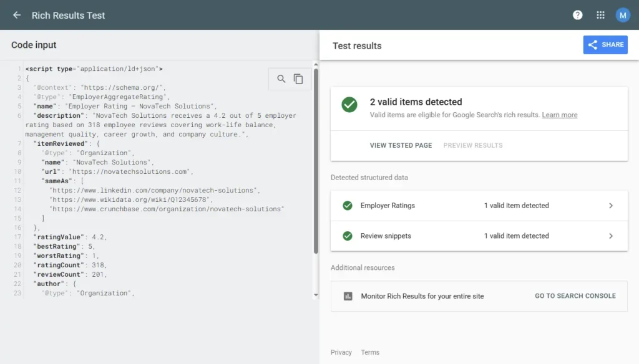This screenshot has height=364, width=639.
Task: Open the help question mark icon
Action: pos(577,15)
